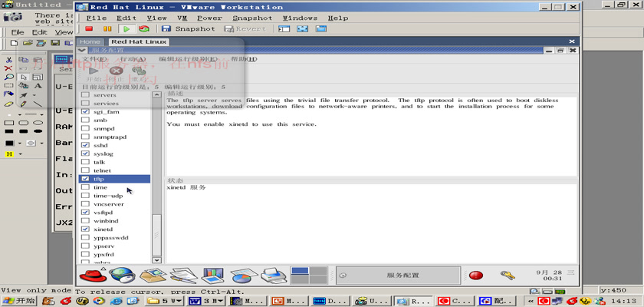Open the Snapshot menu

point(252,18)
